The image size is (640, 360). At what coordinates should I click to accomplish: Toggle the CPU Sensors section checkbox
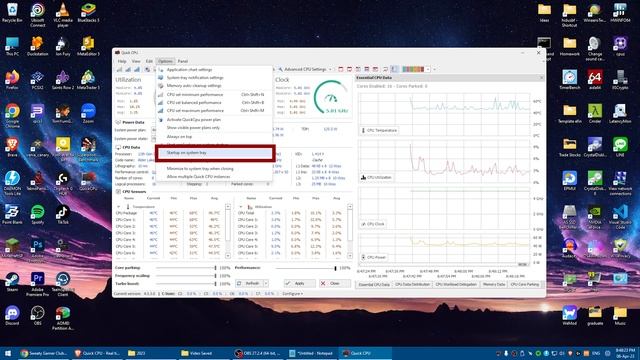(118, 191)
